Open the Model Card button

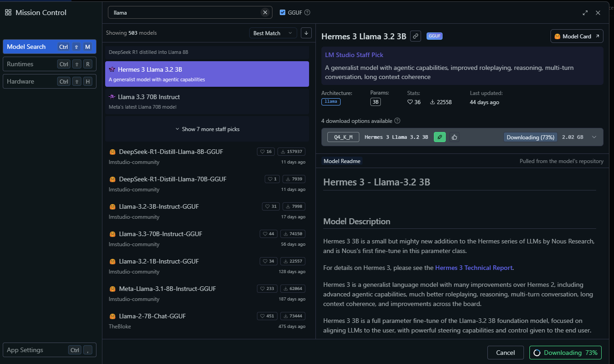[576, 36]
